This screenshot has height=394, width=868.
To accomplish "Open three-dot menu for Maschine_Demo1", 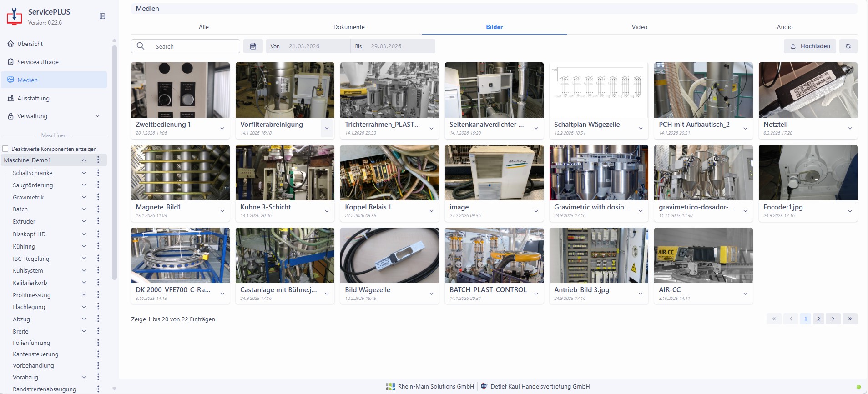I will pos(98,160).
